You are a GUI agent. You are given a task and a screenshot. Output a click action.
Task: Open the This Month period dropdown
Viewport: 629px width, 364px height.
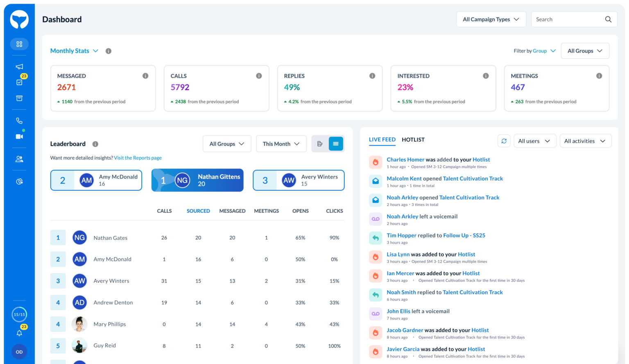click(281, 144)
